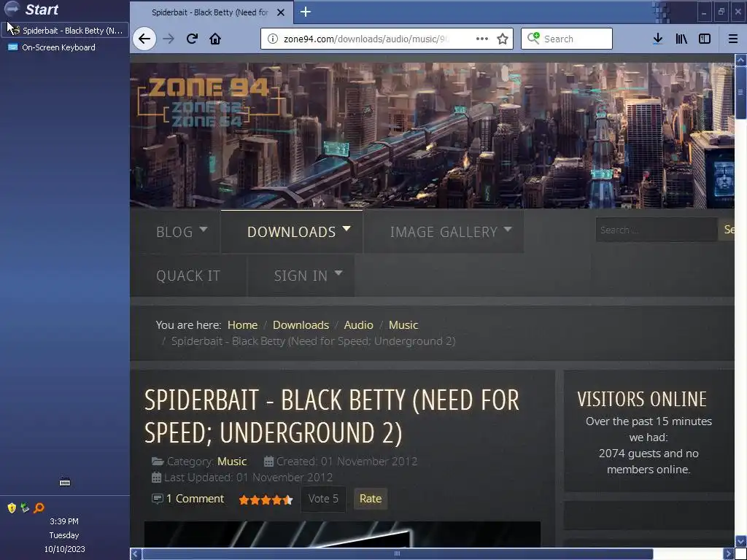Click the browser search box
This screenshot has height=560, width=747.
coord(566,39)
